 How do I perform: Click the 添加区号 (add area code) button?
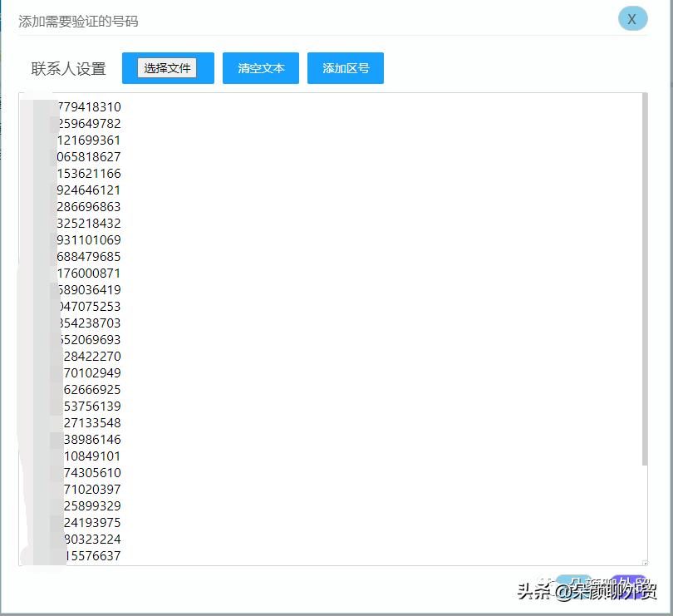pos(346,68)
